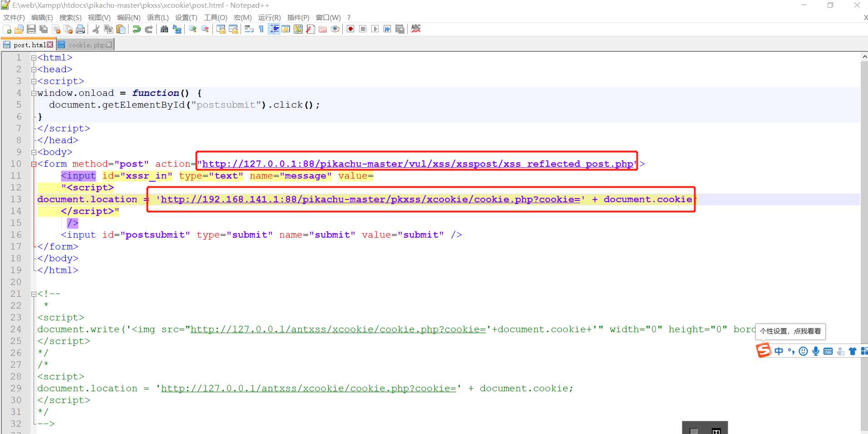Open the 文件(F) menu
This screenshot has width=868, height=434.
click(x=14, y=17)
